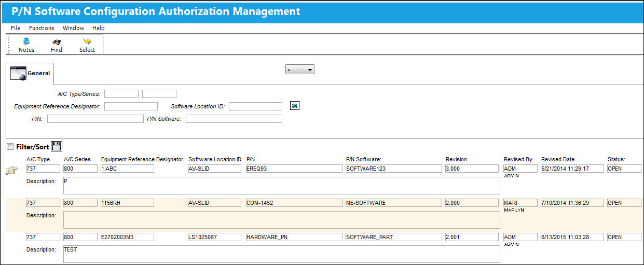The height and width of the screenshot is (265, 644).
Task: Select the EREQ93 part number cell
Action: point(294,169)
